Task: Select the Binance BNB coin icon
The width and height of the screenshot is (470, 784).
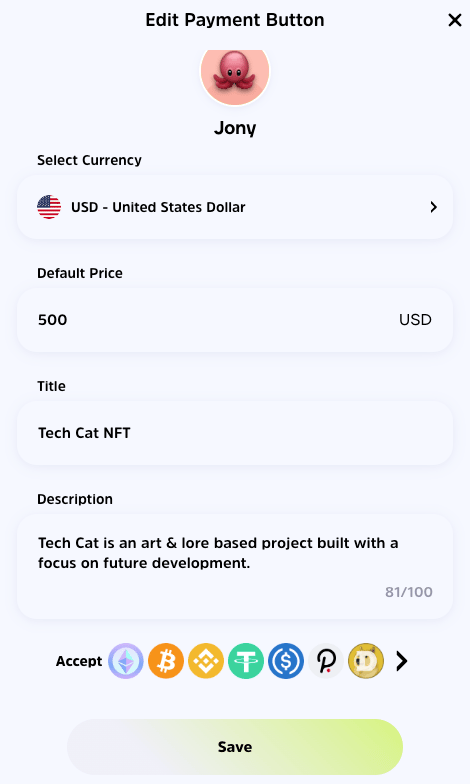Action: (x=206, y=661)
